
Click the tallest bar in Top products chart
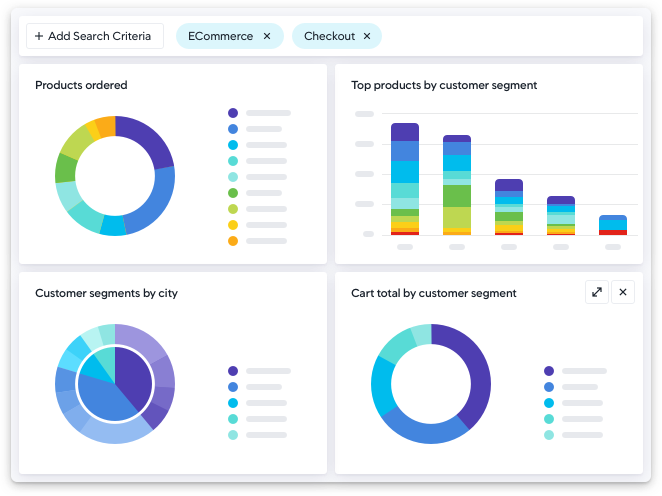click(x=405, y=179)
